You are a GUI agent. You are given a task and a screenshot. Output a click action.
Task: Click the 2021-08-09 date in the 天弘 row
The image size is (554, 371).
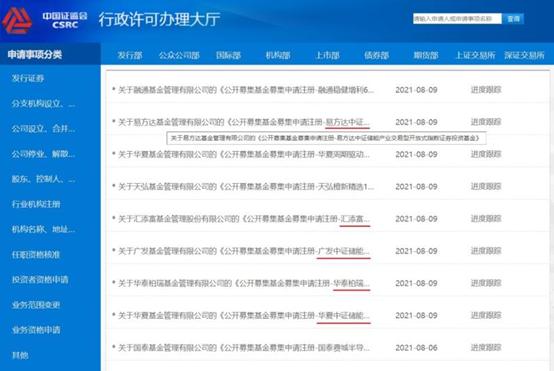pyautogui.click(x=416, y=187)
